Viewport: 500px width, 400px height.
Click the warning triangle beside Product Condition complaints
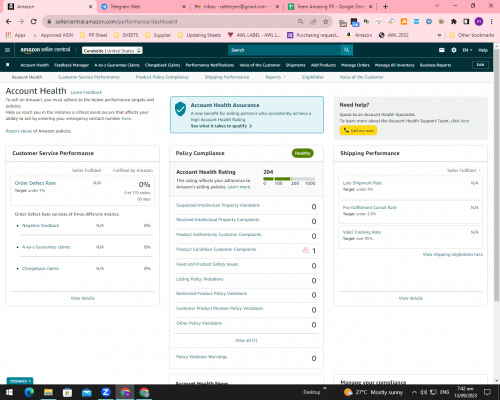pos(305,250)
